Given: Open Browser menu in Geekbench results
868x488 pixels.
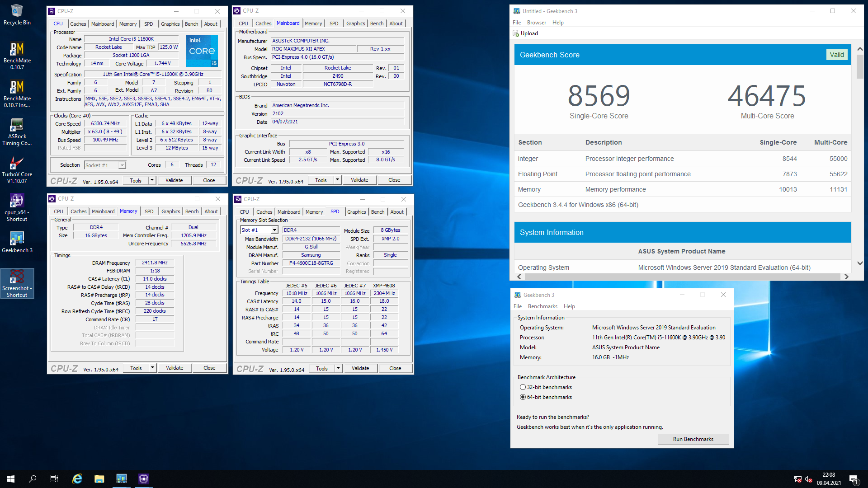Looking at the screenshot, I should click(x=537, y=23).
